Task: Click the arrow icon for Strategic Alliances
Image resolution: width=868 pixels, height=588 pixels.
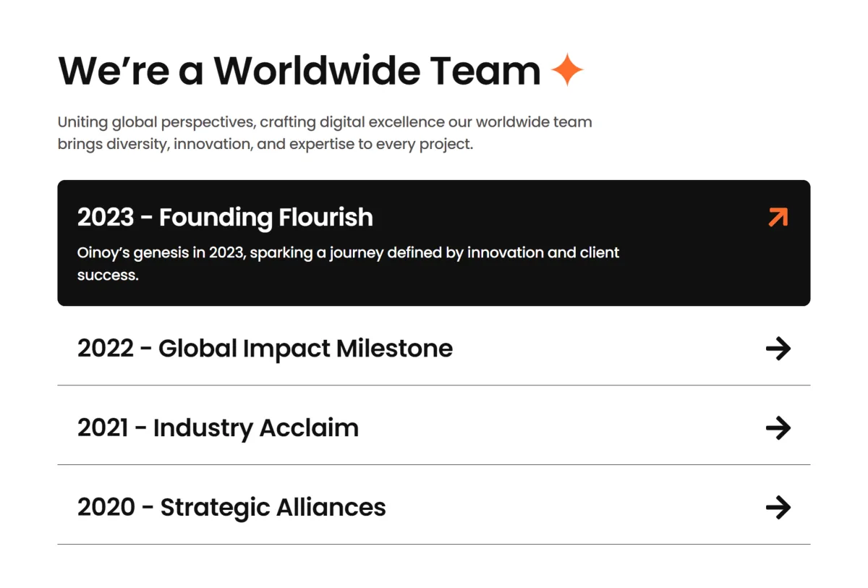Action: 778,508
